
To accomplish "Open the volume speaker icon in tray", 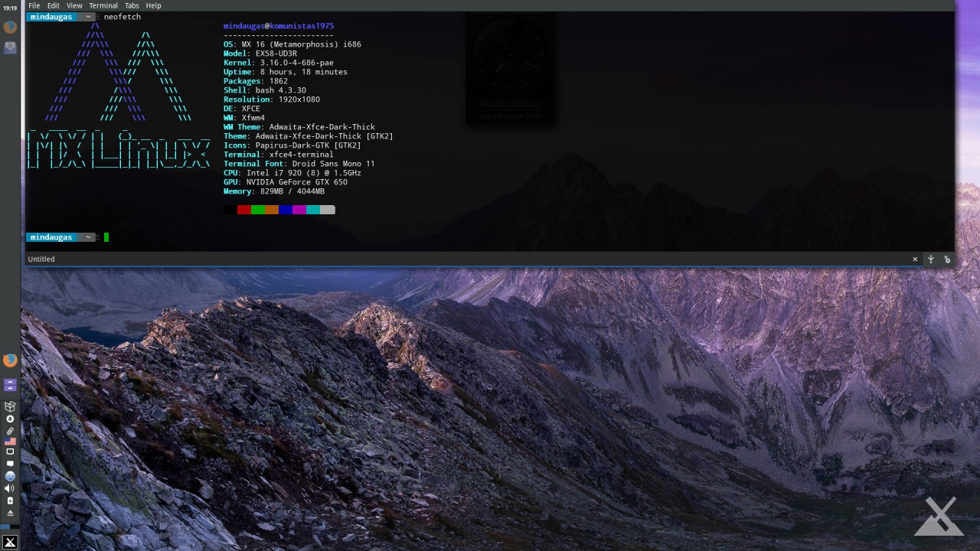I will point(10,488).
